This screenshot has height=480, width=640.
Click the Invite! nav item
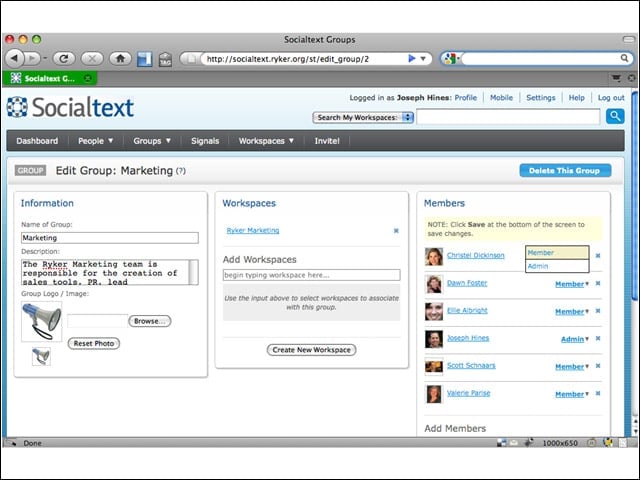pos(327,141)
